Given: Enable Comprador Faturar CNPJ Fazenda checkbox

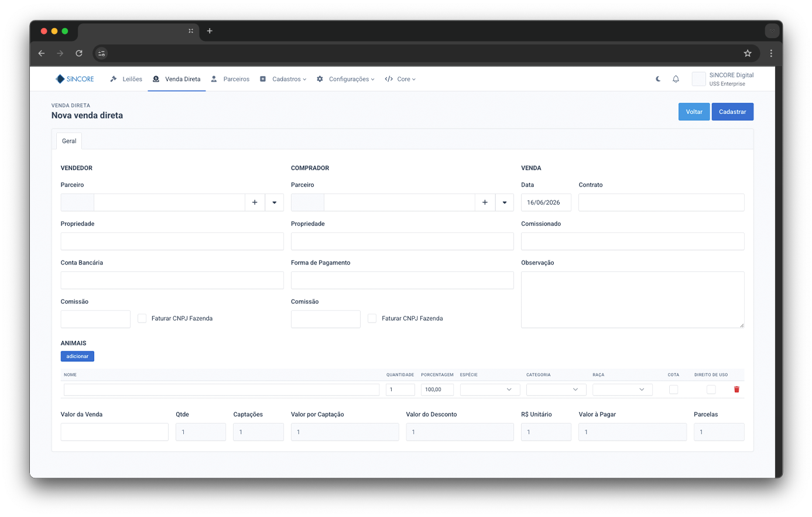Looking at the screenshot, I should [372, 319].
